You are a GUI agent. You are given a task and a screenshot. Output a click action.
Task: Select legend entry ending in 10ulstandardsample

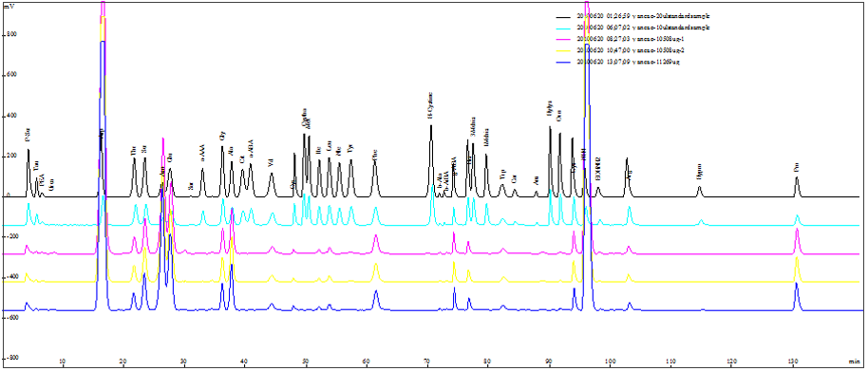[643, 28]
